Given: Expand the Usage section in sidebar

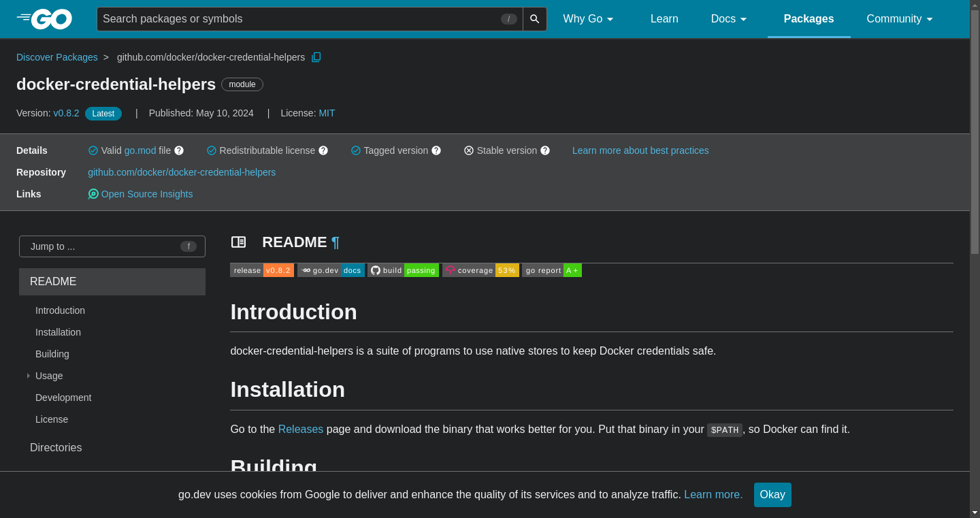Looking at the screenshot, I should (x=29, y=376).
